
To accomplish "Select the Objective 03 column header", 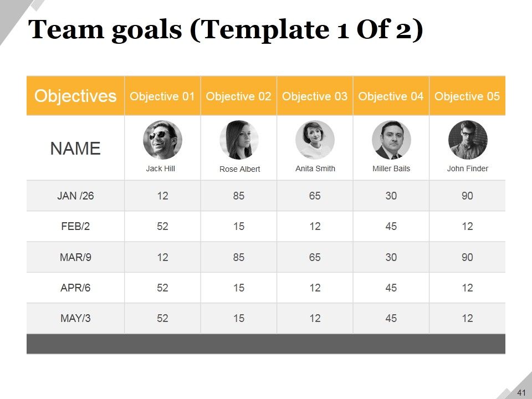I will [315, 96].
